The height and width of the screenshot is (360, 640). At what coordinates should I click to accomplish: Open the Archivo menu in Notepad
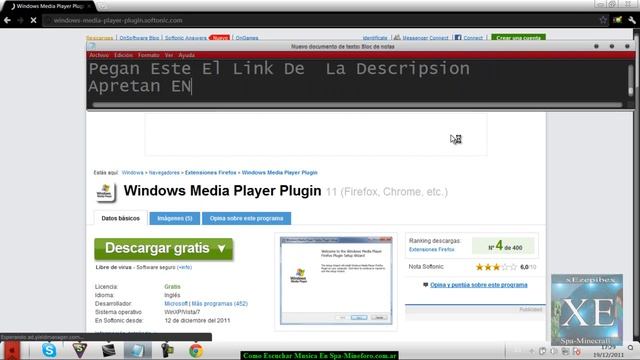[99, 55]
